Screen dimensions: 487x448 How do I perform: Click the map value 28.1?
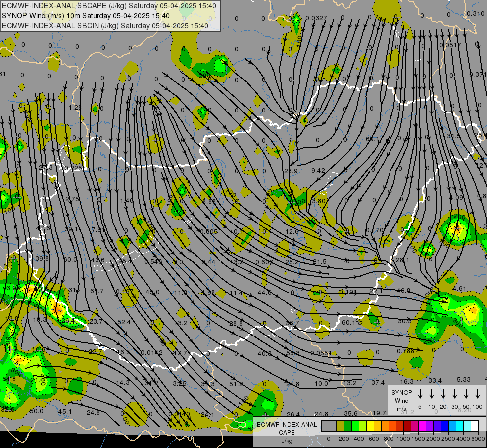(x=403, y=260)
